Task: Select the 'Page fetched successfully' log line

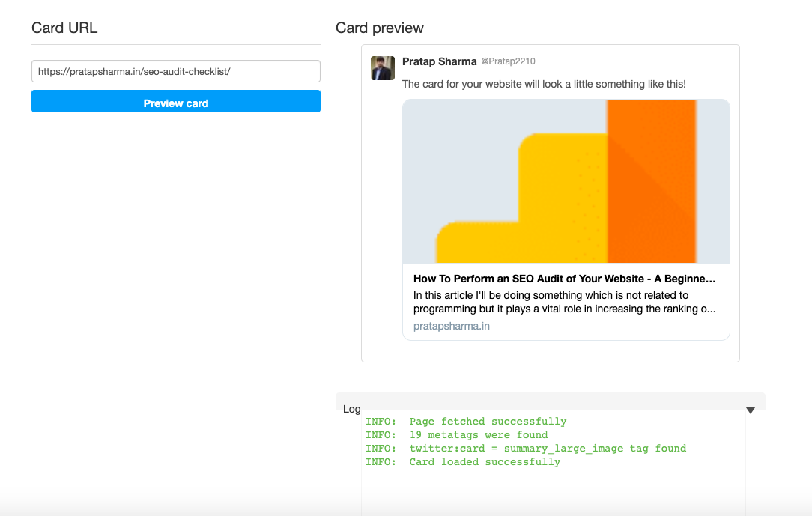Action: point(466,422)
